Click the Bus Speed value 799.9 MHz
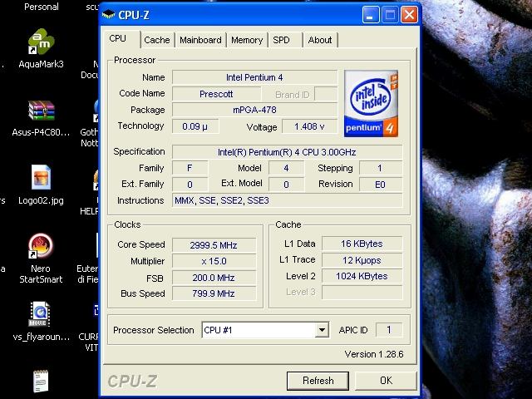This screenshot has height=399, width=532. [x=214, y=293]
